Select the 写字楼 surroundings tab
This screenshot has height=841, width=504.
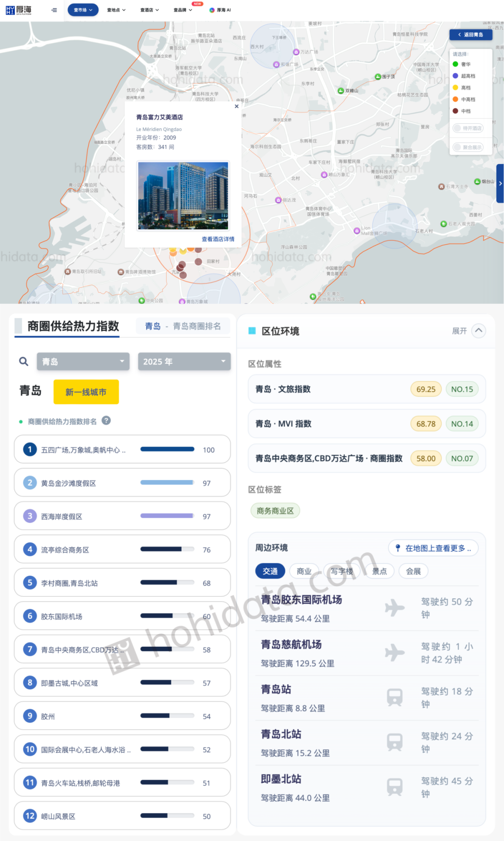pos(342,571)
